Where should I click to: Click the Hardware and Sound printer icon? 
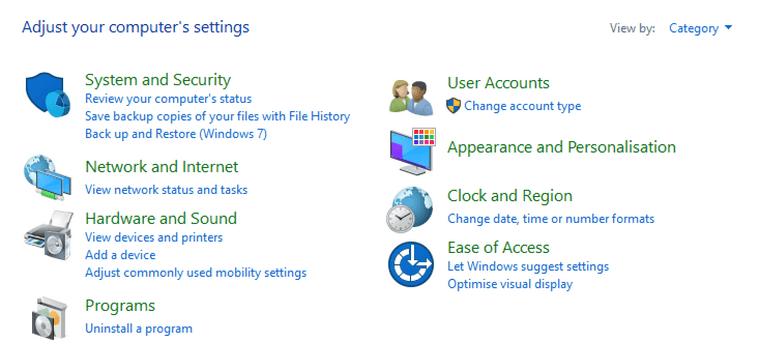tap(48, 235)
